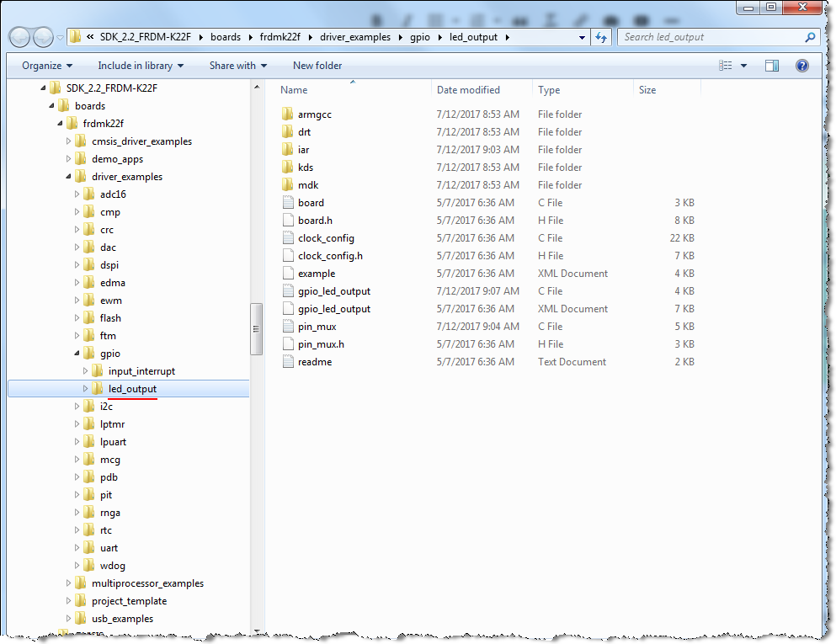This screenshot has height=644, width=836.
Task: Select the board.h file icon
Action: (x=288, y=221)
